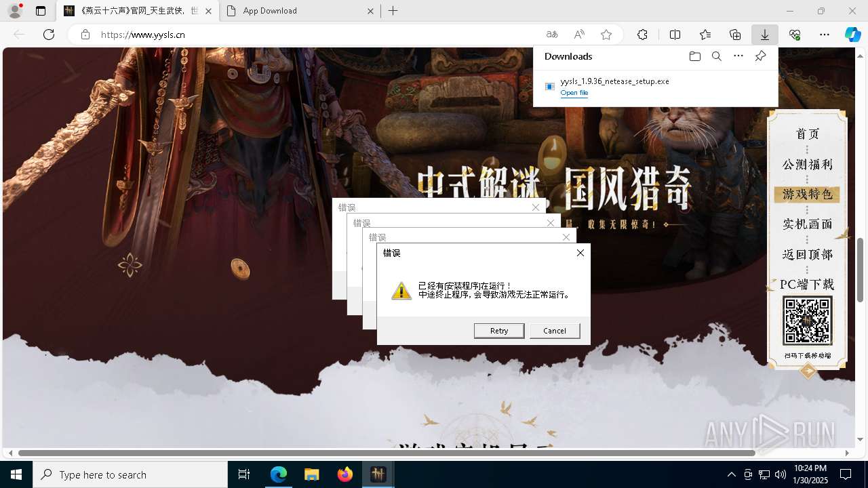Switch to the App Download tab
868x488 pixels.
pyautogui.click(x=301, y=11)
